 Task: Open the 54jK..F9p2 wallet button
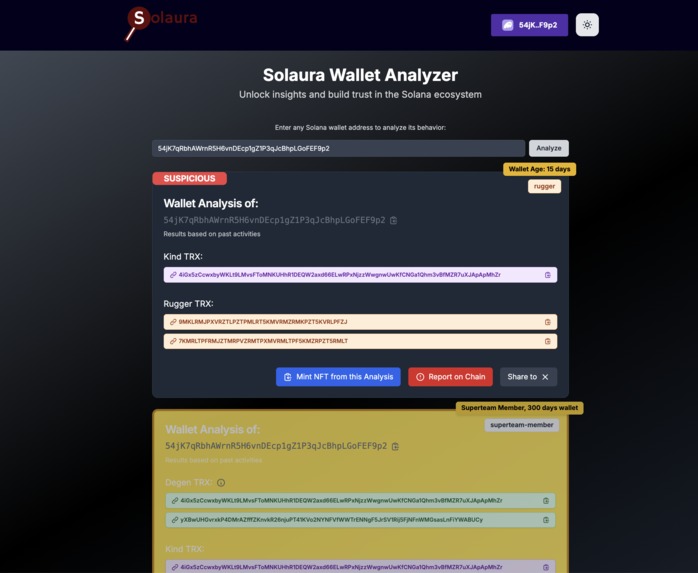(x=529, y=25)
